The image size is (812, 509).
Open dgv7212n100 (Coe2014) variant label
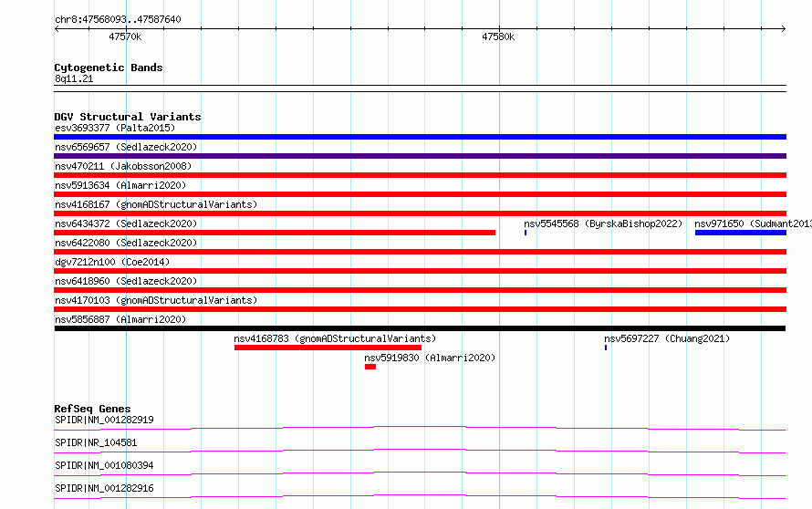point(112,262)
